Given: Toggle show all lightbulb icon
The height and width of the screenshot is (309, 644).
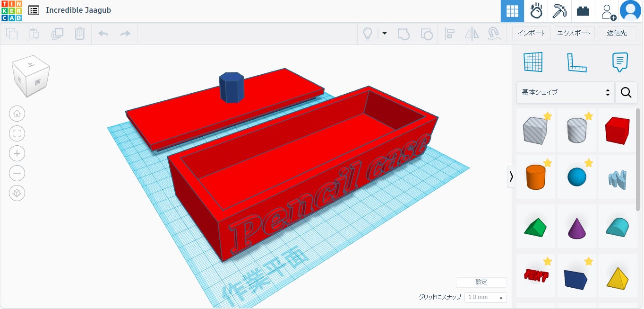Looking at the screenshot, I should 367,34.
